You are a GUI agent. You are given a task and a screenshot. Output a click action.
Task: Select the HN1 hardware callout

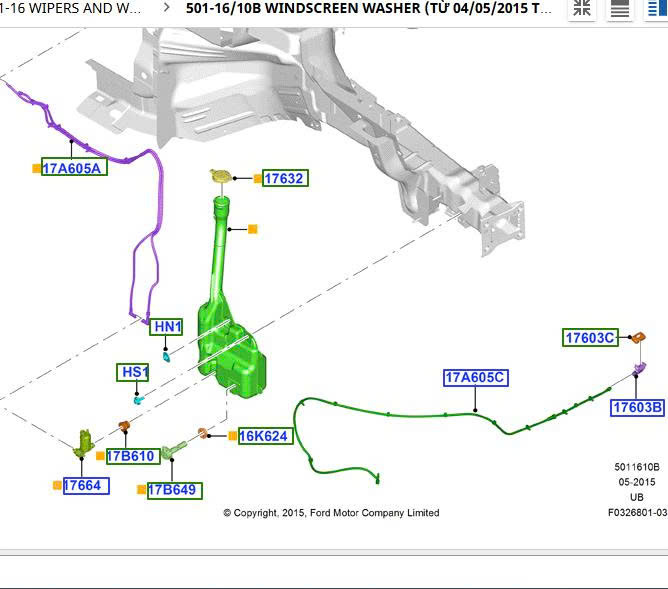167,327
